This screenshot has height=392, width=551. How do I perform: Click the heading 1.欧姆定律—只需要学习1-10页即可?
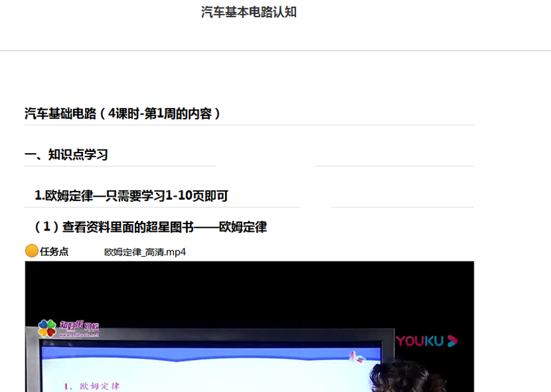point(131,195)
